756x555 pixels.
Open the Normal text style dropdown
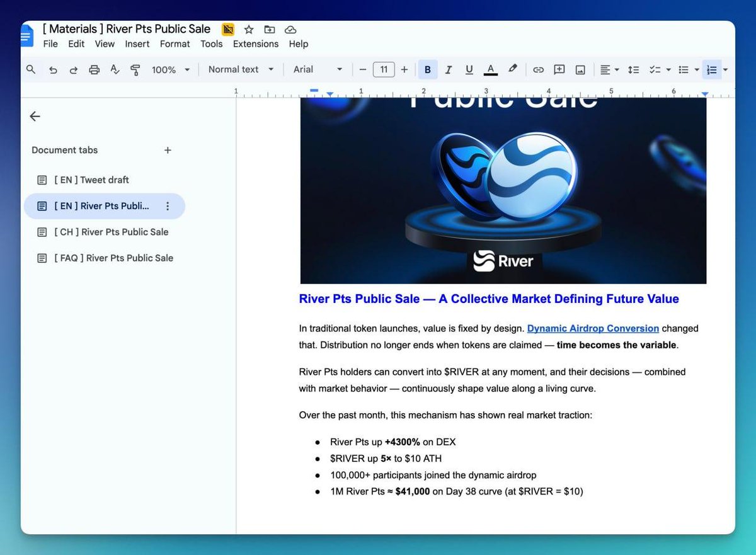[241, 69]
